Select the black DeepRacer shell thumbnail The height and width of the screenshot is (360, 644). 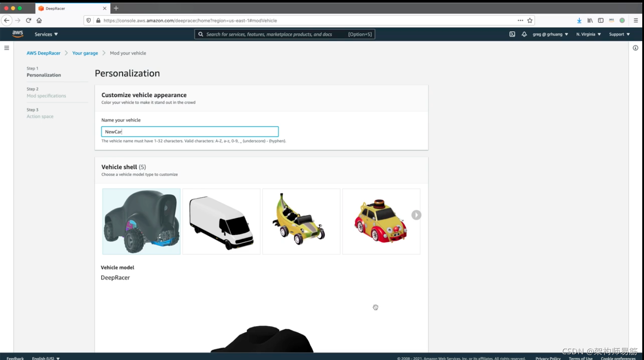pos(141,221)
